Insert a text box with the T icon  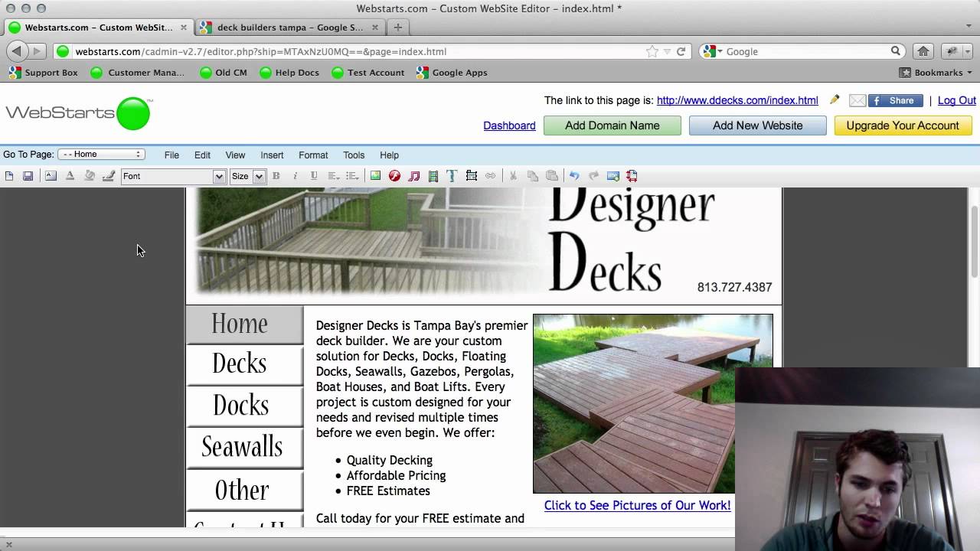452,176
